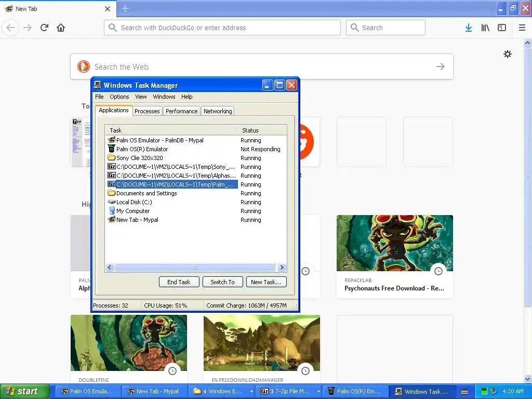Click the freedownloadmanager card clock icon
The width and height of the screenshot is (532, 399).
[x=305, y=371]
